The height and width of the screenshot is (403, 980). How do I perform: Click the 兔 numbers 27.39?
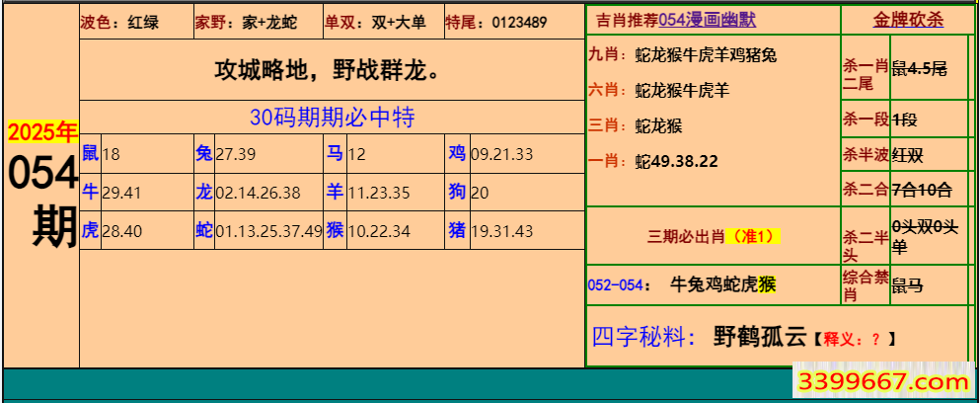point(236,154)
